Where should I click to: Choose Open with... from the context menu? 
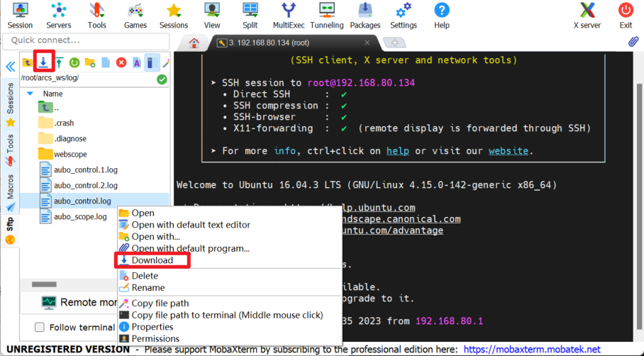[x=230, y=237]
